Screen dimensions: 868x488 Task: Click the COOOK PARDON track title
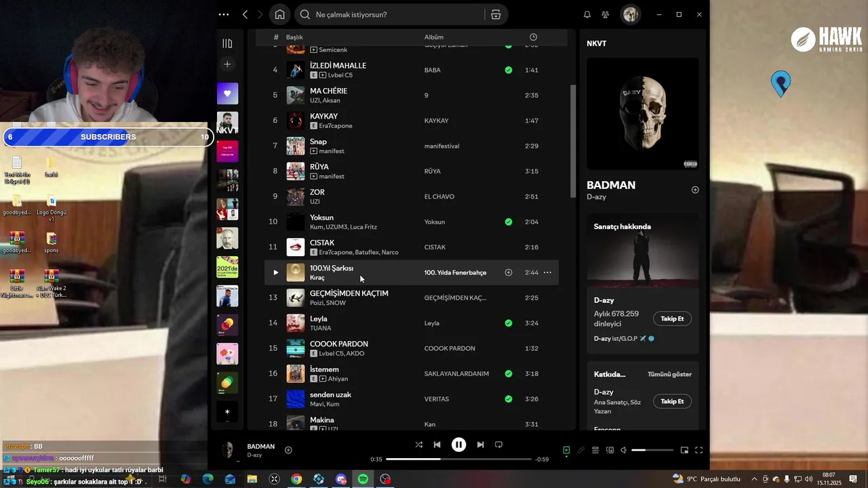click(339, 344)
